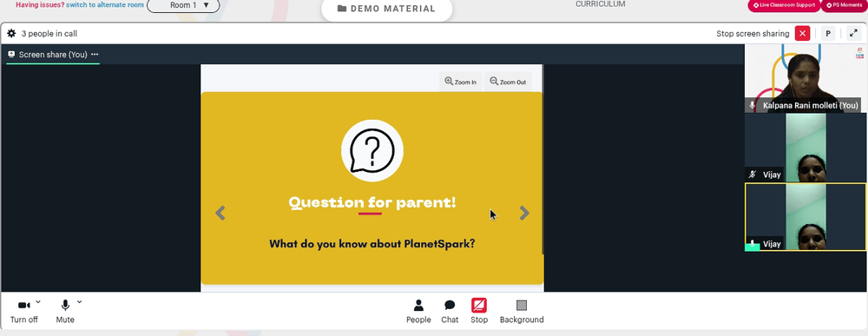Click the question speech bubble icon on slide

click(372, 150)
